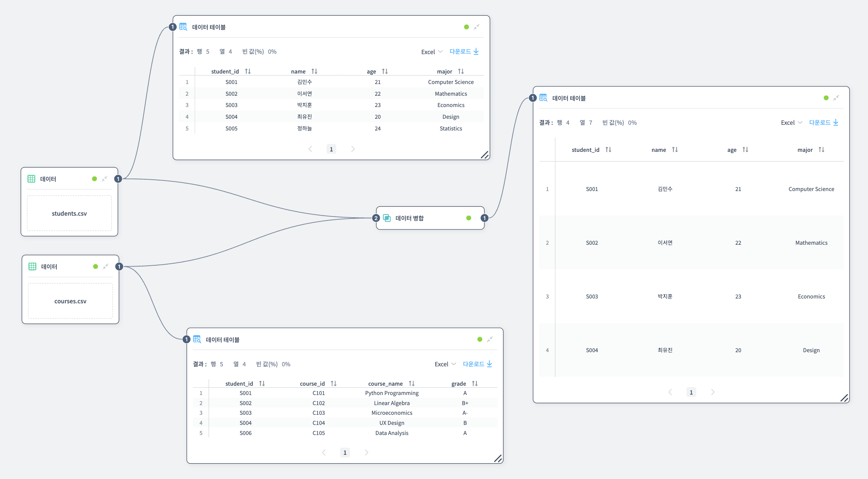868x479 pixels.
Task: Sort courses table by grade column
Action: tap(475, 384)
